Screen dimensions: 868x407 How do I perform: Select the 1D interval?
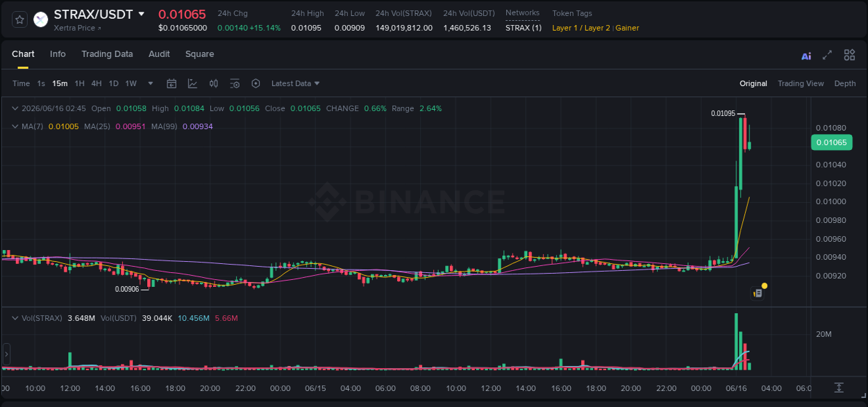coord(113,83)
